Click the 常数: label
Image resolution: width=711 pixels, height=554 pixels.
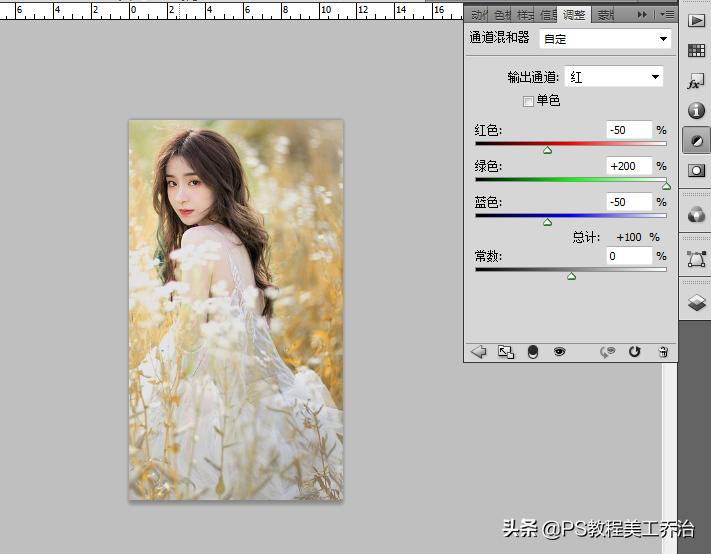click(x=488, y=256)
